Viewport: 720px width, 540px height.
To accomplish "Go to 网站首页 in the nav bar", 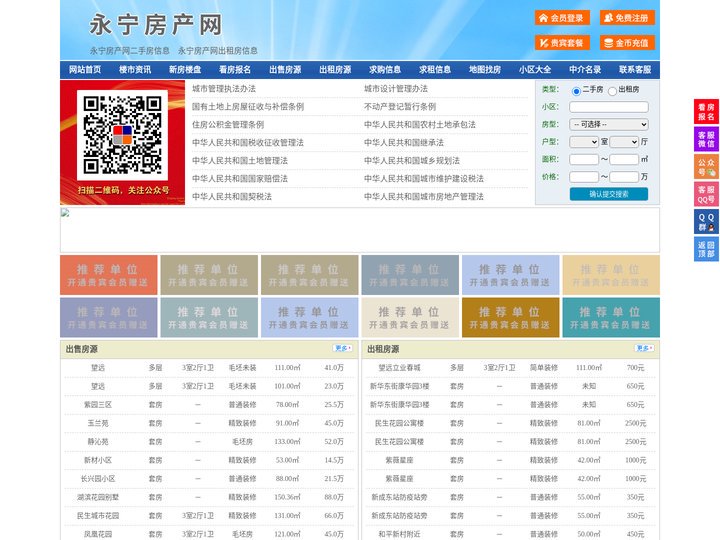I will tap(85, 70).
